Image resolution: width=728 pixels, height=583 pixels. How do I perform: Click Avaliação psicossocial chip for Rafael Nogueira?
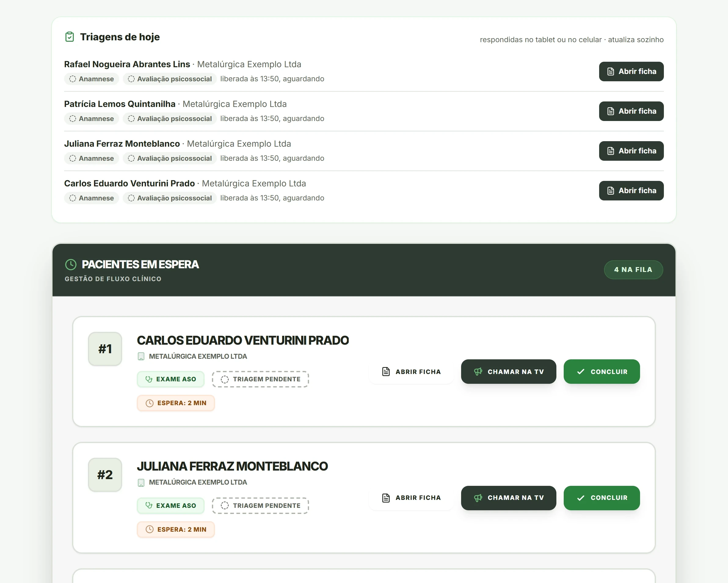[x=169, y=79]
